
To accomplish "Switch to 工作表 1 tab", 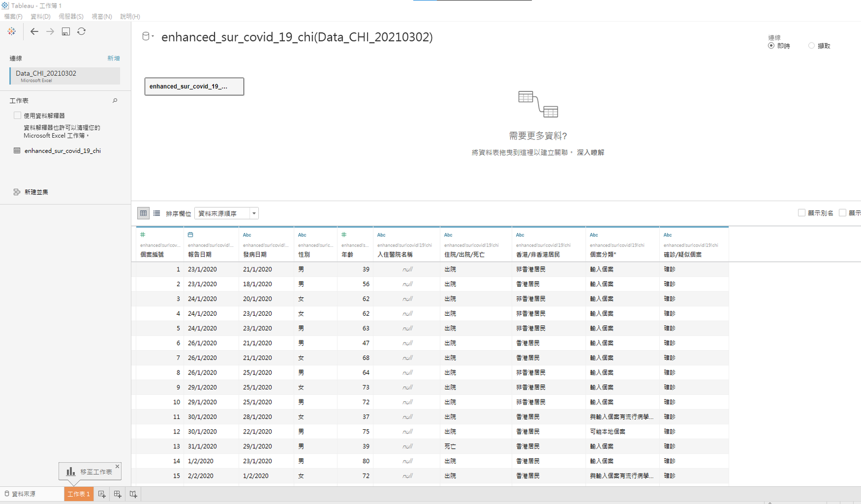I will (x=79, y=494).
